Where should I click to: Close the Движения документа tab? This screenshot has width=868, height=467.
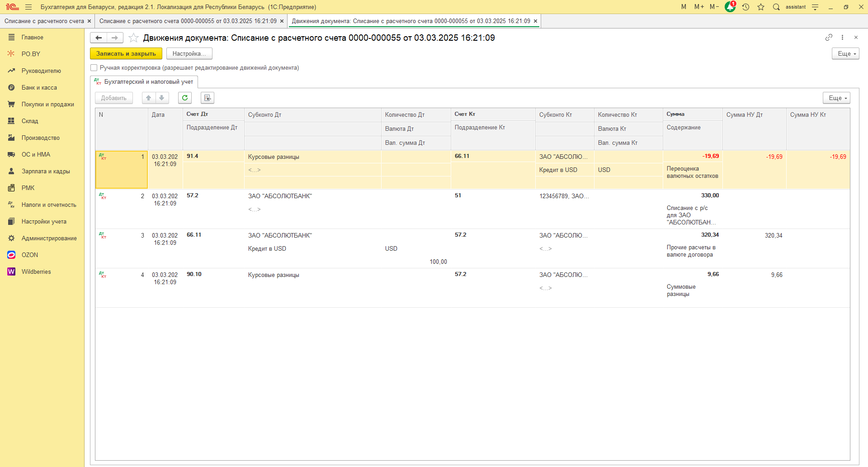535,21
